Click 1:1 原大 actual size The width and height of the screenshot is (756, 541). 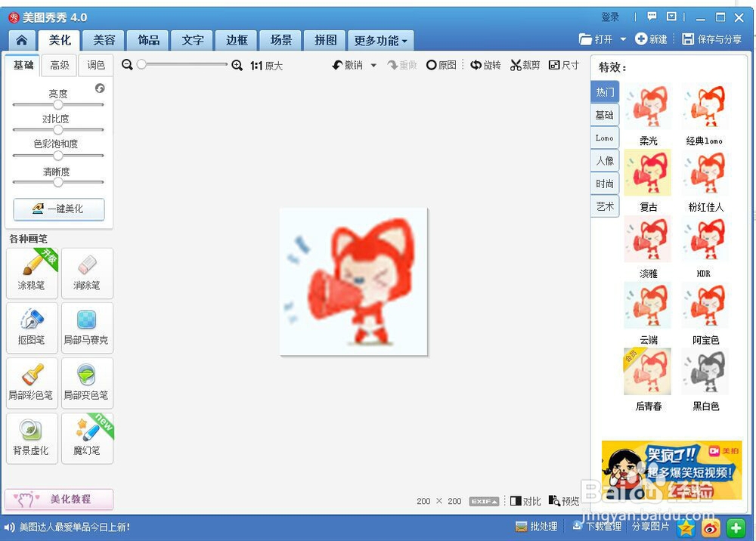coord(266,66)
